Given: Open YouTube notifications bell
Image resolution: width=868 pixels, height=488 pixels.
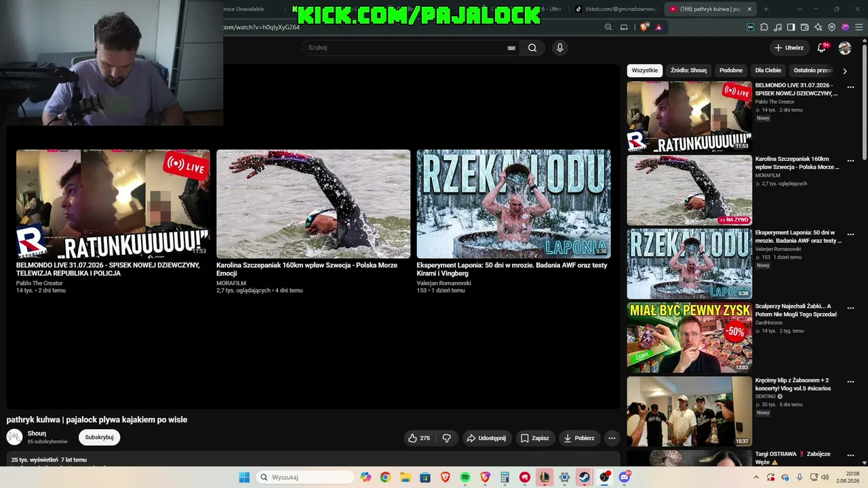Looking at the screenshot, I should (x=822, y=47).
